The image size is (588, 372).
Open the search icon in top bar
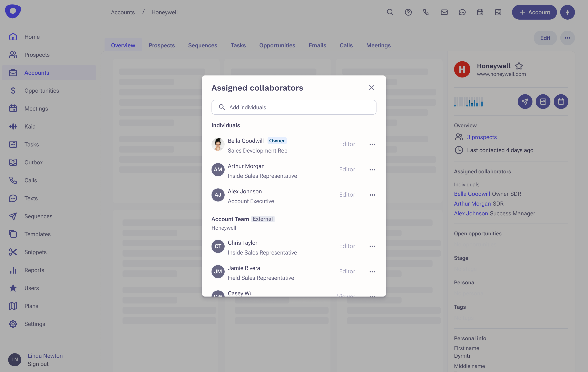(x=390, y=12)
